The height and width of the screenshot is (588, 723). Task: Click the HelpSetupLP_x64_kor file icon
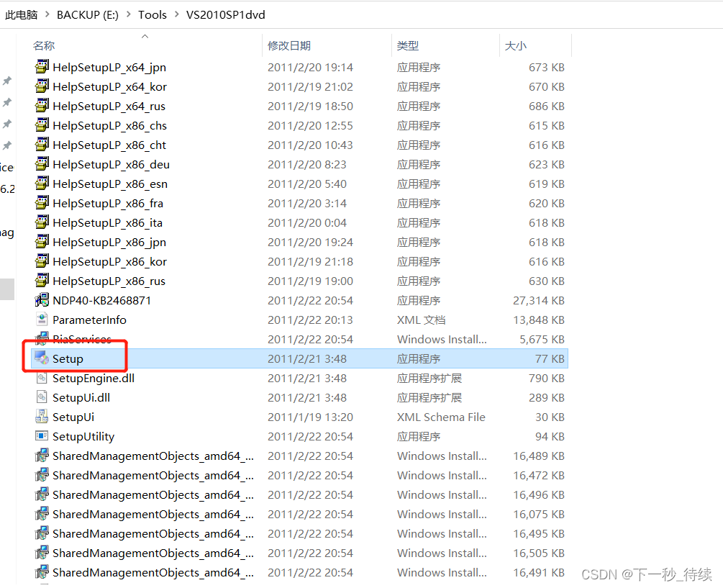tap(42, 86)
